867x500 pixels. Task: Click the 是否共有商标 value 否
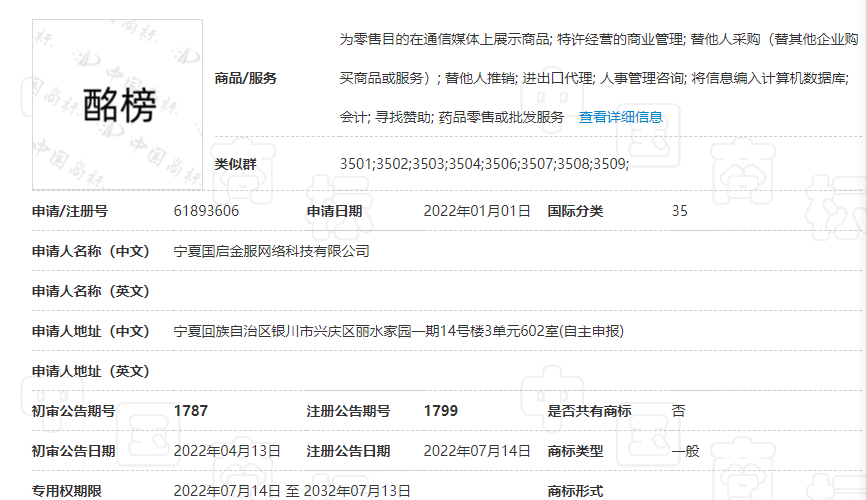click(x=679, y=411)
